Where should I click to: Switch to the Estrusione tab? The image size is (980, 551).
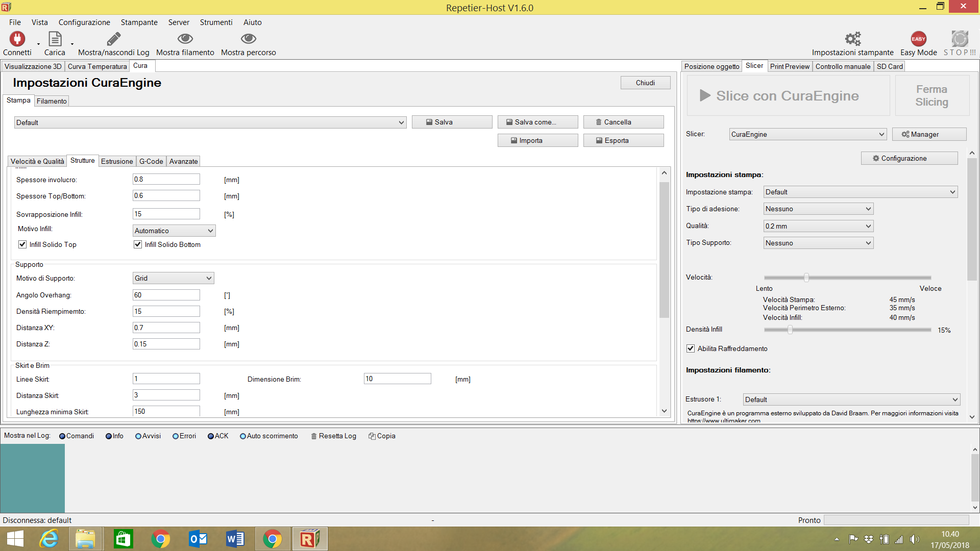pyautogui.click(x=117, y=161)
